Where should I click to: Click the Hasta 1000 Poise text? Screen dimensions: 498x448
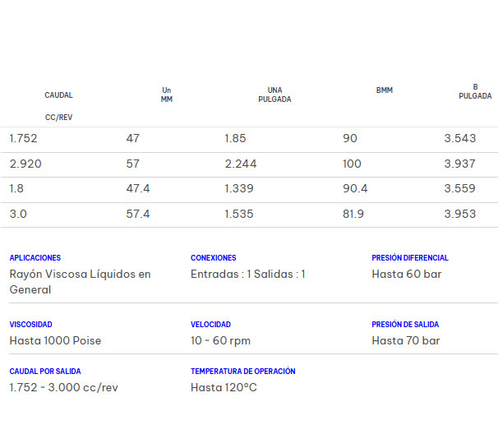[55, 340]
